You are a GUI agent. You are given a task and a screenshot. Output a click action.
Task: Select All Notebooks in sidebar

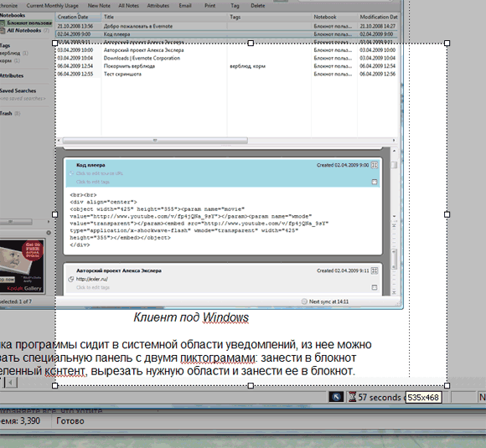coord(23,30)
